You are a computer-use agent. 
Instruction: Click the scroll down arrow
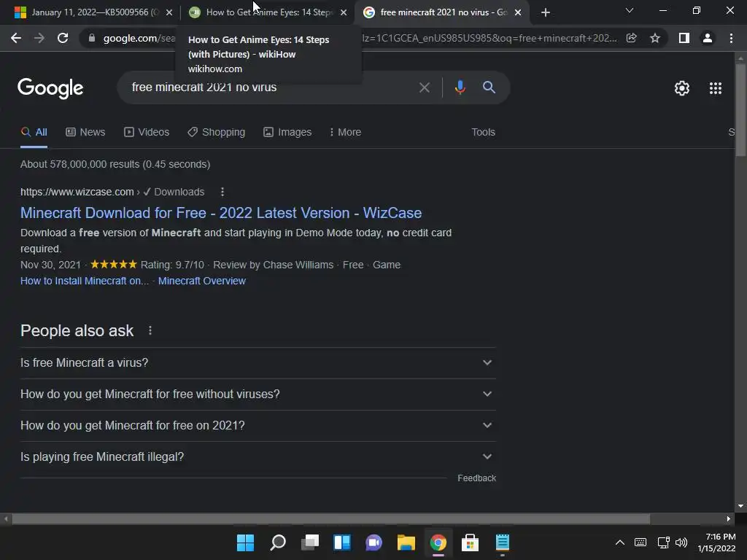click(740, 506)
